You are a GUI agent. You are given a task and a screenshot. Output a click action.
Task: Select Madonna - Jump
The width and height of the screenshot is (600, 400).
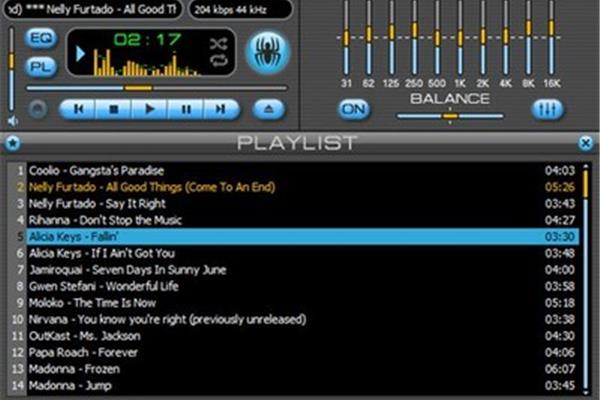click(x=302, y=385)
